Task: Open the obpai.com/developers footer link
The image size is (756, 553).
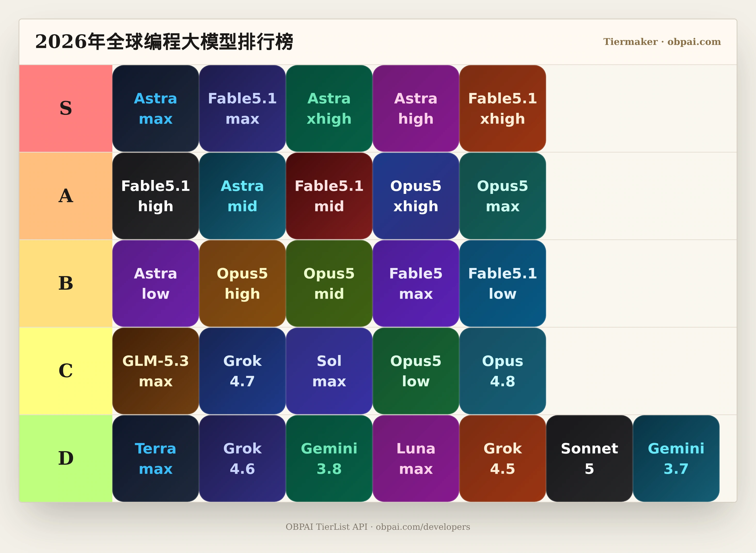Action: tap(423, 527)
